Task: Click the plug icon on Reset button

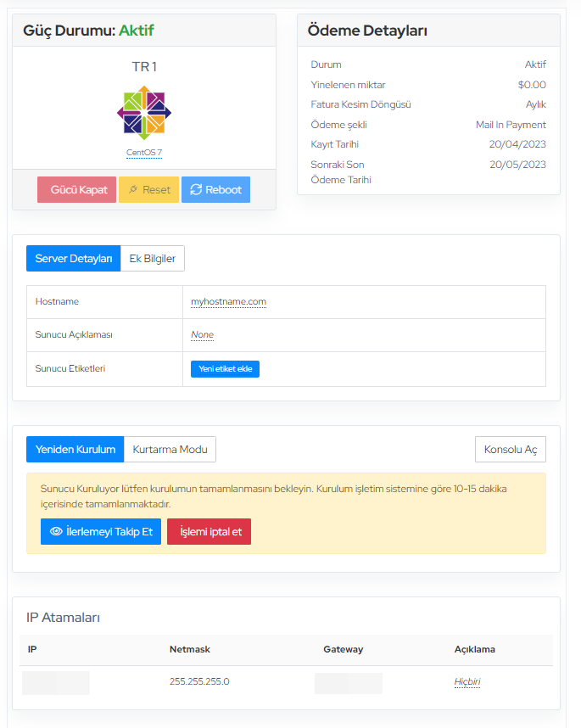Action: 133,190
